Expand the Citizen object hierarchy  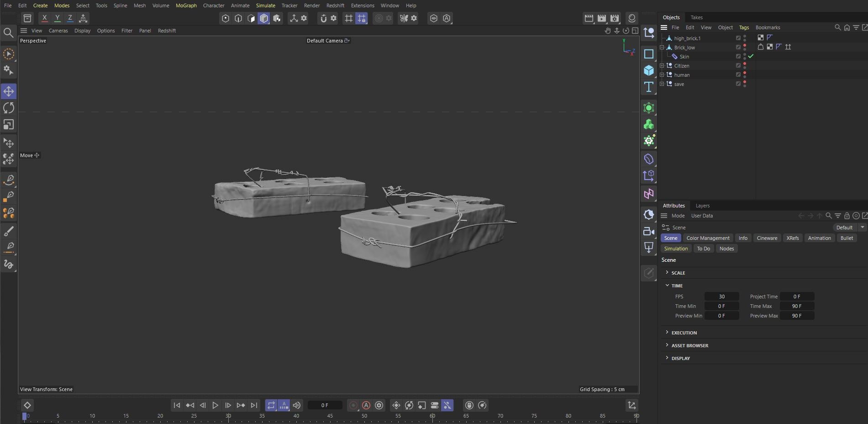pos(662,66)
